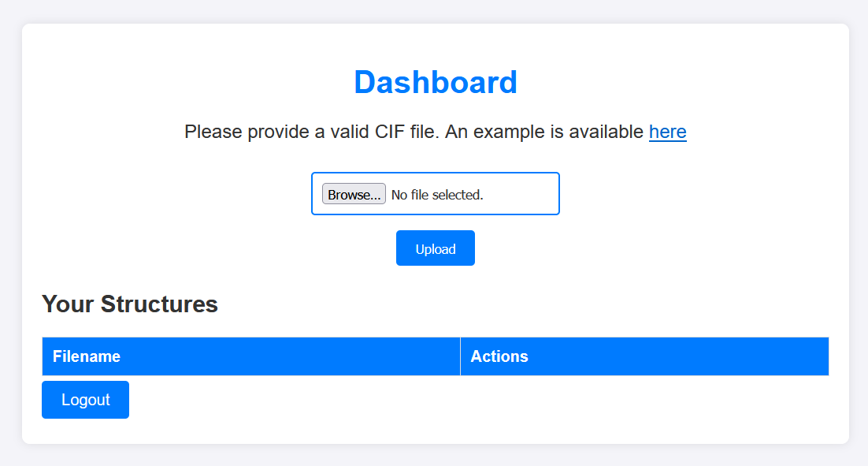Screen dimensions: 868x466
Task: Click the word "Actions" in the table
Action: (x=499, y=356)
